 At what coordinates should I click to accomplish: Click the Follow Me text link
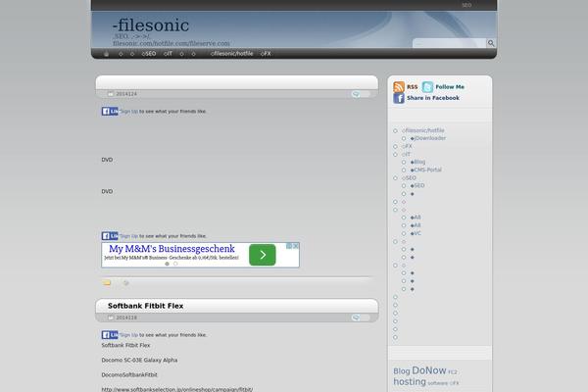(450, 87)
